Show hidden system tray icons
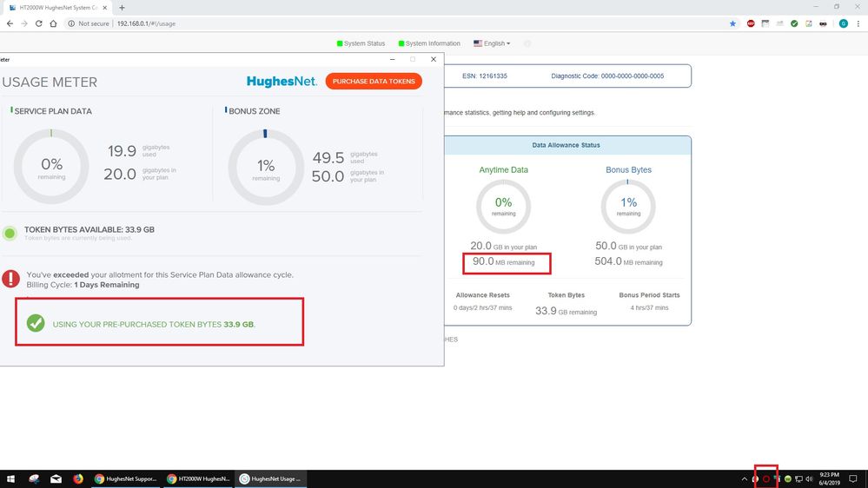Screen dimensions: 868x488 point(744,478)
